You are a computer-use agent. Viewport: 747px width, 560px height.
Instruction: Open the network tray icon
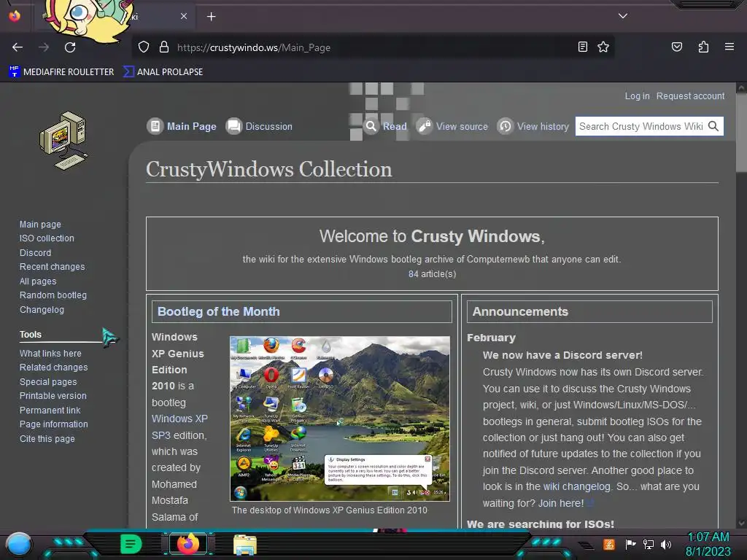tap(648, 544)
